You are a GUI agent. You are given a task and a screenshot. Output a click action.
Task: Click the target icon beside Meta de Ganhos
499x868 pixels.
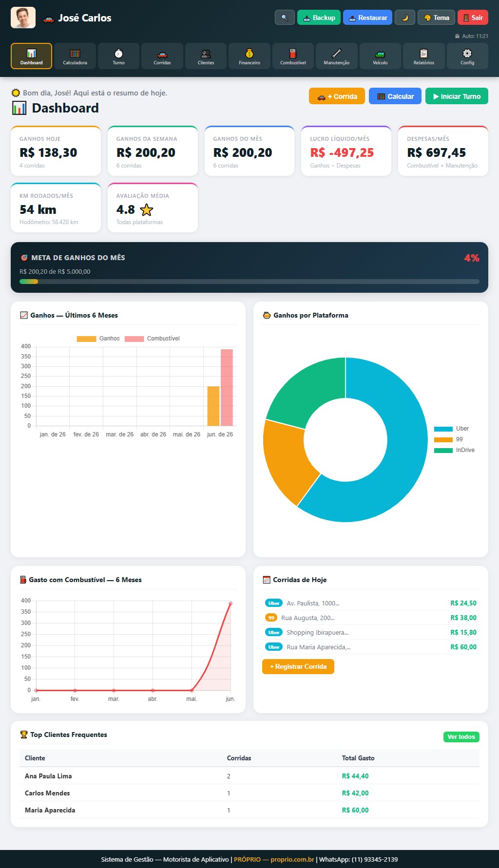24,258
